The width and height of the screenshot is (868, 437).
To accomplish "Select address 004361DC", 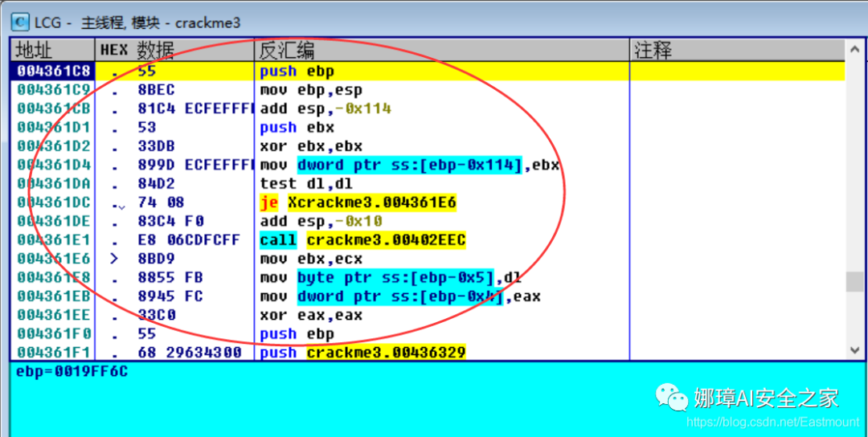I will pyautogui.click(x=53, y=202).
